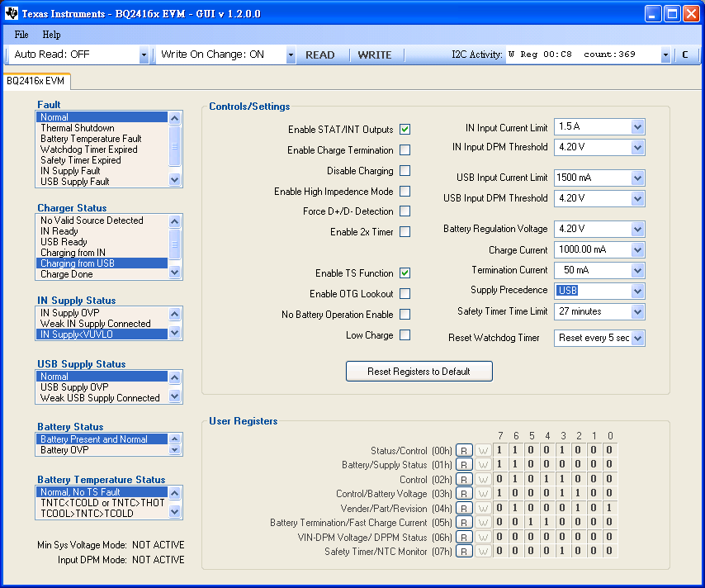
Task: Click the Texas Instruments logo in title bar
Action: tap(12, 13)
